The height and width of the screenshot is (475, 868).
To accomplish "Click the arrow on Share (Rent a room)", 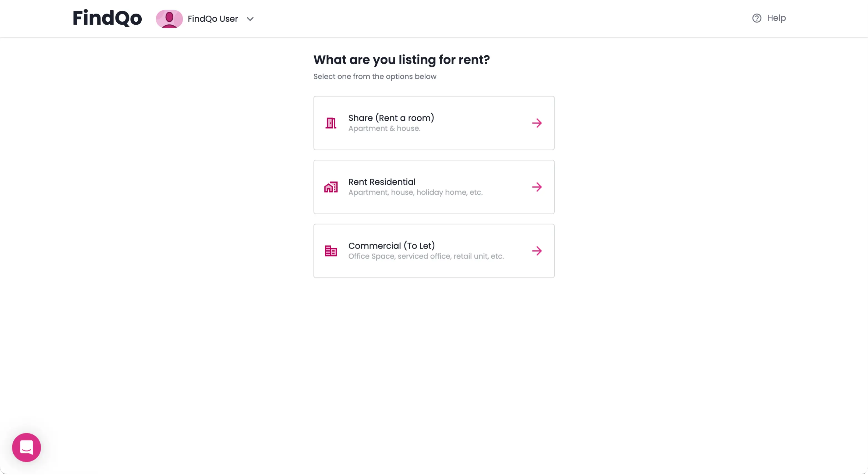I will point(537,123).
